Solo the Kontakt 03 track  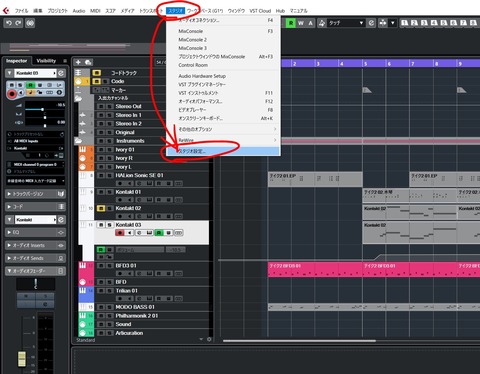point(109,225)
